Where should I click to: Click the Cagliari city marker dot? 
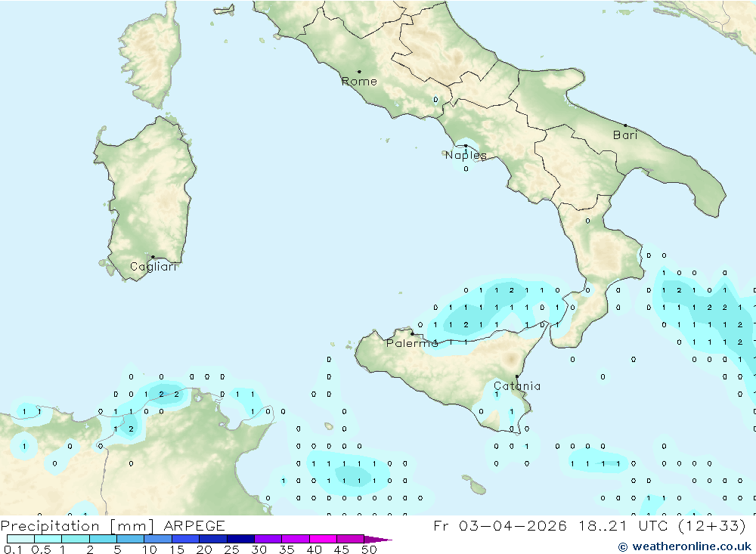tap(153, 257)
